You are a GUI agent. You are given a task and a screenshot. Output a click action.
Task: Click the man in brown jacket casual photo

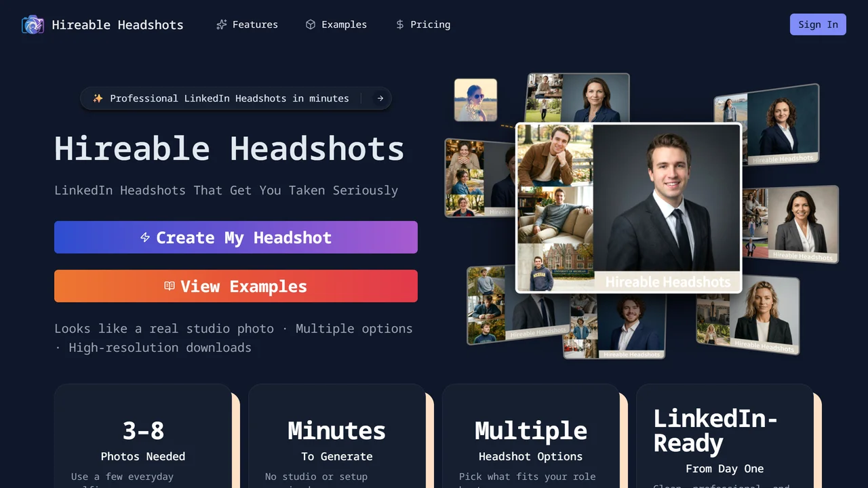tap(555, 155)
